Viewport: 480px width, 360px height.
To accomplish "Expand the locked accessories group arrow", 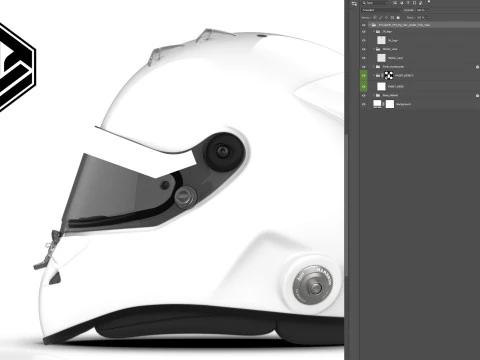I will pos(374,67).
